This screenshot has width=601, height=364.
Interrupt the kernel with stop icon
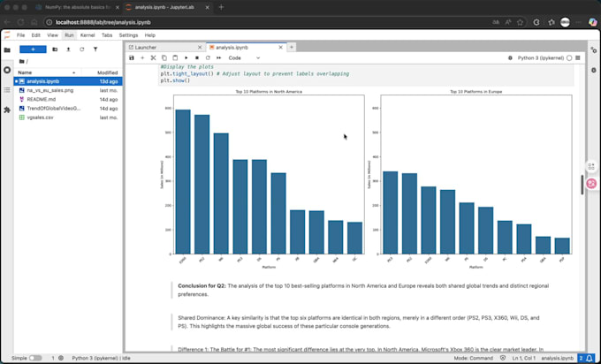pyautogui.click(x=197, y=57)
